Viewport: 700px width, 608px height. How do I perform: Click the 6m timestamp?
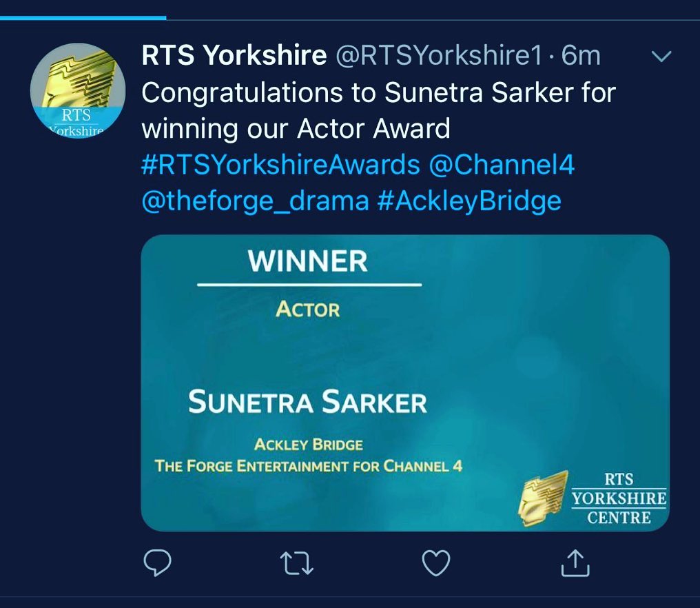point(581,57)
